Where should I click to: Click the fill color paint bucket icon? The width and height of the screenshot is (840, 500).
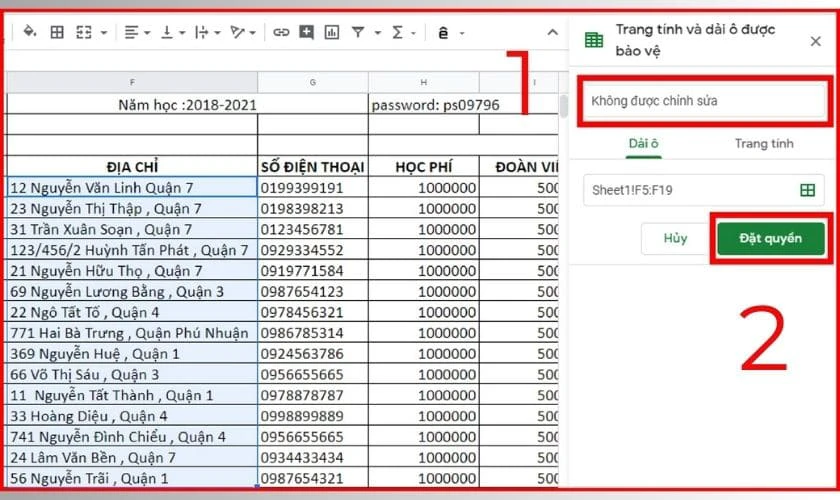pos(28,33)
